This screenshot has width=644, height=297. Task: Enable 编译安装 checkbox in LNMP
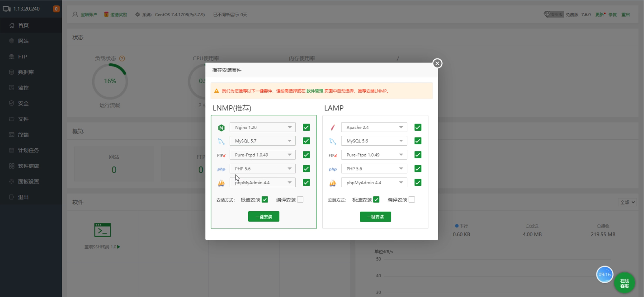(300, 200)
